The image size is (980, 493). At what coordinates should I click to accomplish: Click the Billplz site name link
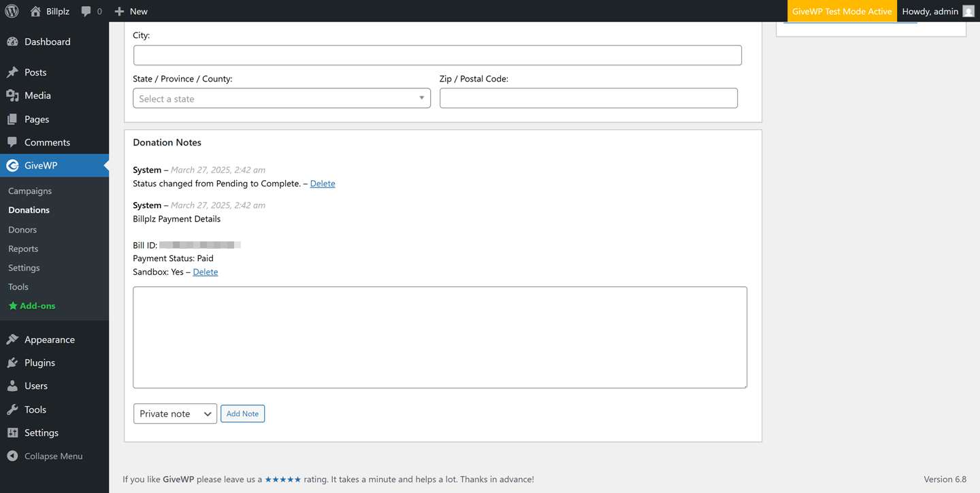(x=58, y=11)
